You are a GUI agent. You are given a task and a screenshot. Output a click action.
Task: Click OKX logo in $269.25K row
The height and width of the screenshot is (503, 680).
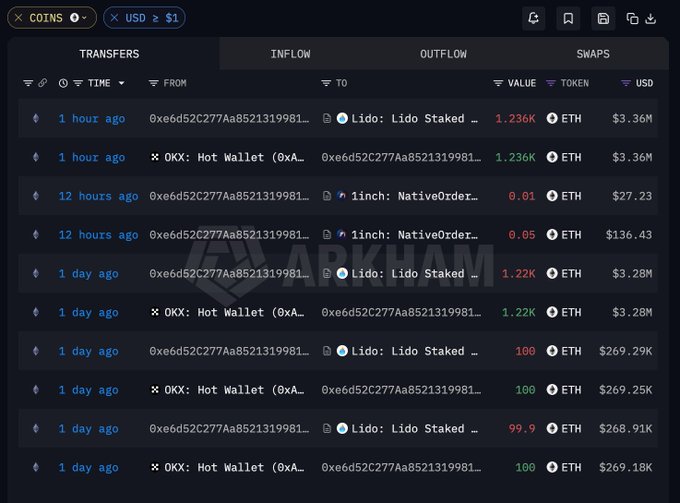click(155, 390)
